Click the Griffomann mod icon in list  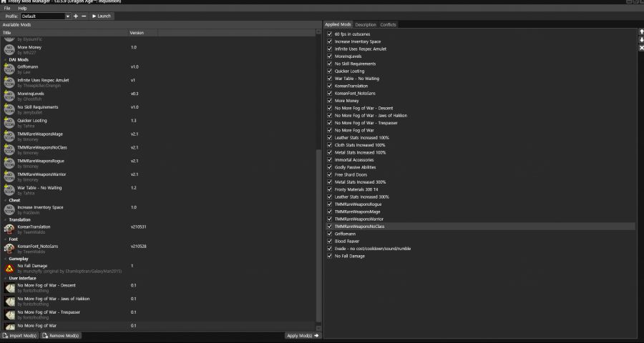pos(10,69)
